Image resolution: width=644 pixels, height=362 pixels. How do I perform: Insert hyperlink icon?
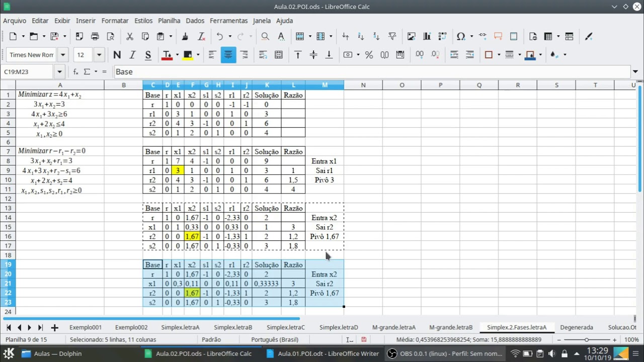[483, 36]
